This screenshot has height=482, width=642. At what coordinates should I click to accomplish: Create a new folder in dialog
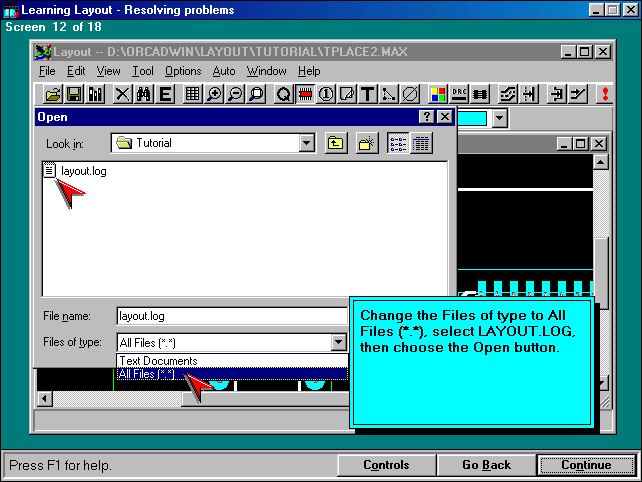pos(367,143)
